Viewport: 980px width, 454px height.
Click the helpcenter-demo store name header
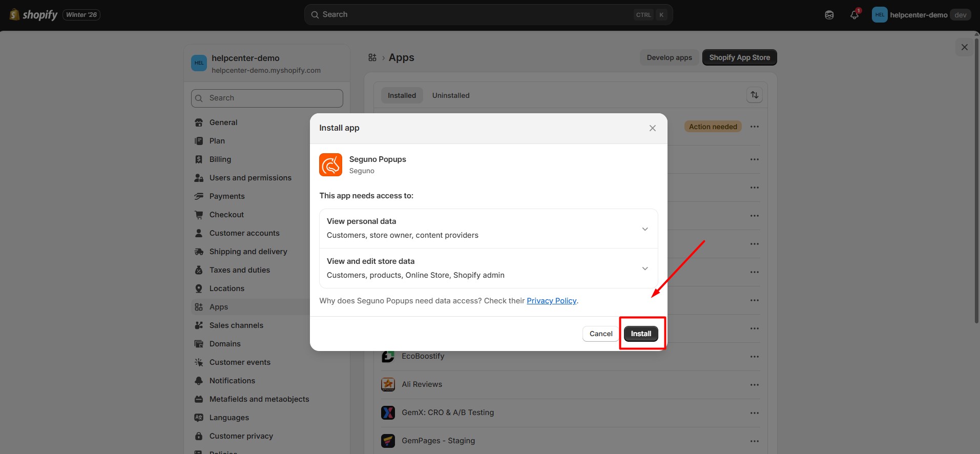pyautogui.click(x=245, y=58)
